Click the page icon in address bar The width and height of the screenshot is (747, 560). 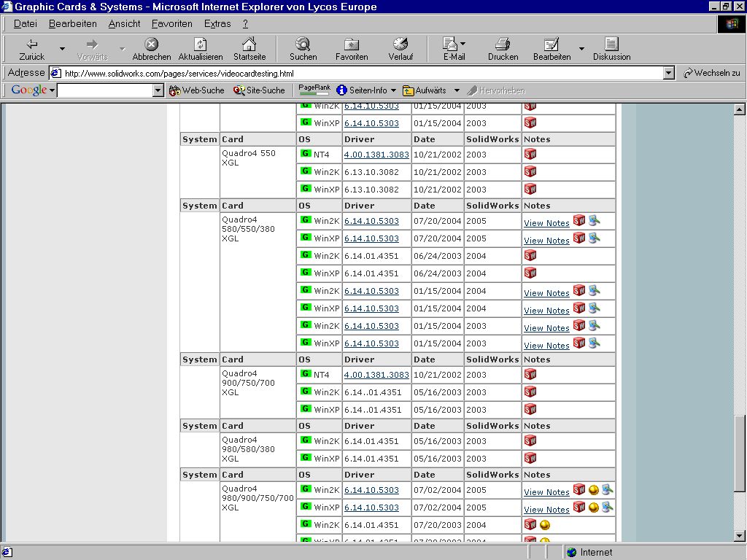(55, 73)
